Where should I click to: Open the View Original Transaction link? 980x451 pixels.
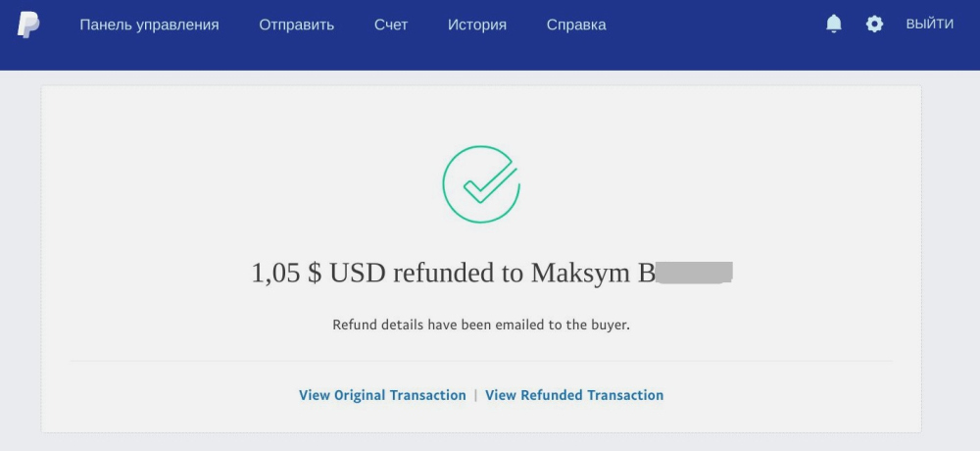pyautogui.click(x=382, y=395)
